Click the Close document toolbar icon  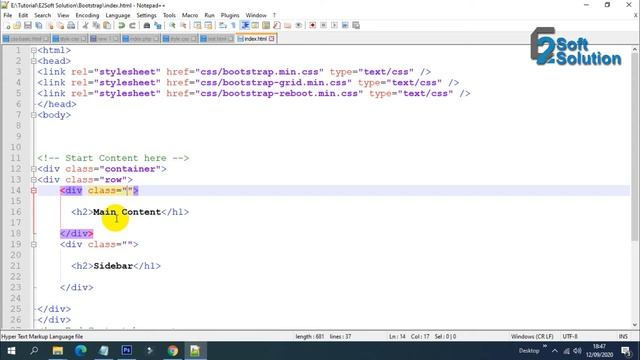point(50,25)
